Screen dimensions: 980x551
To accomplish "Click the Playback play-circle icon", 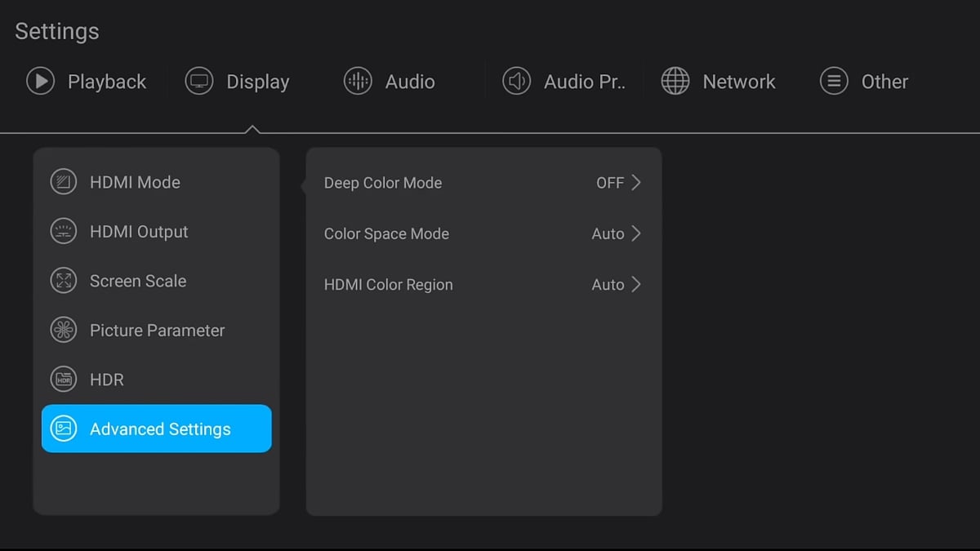I will [x=40, y=82].
